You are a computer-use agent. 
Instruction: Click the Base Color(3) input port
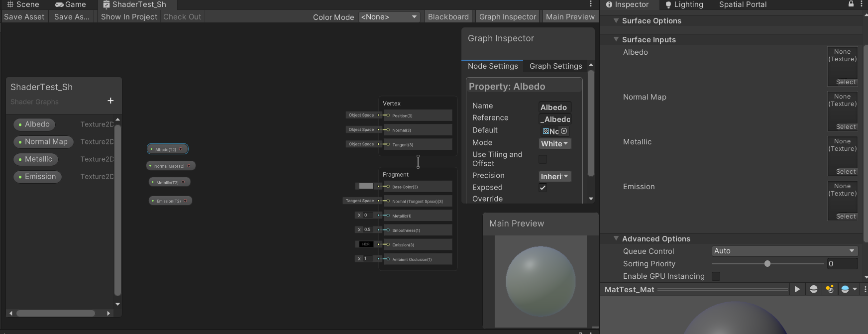[x=388, y=187]
